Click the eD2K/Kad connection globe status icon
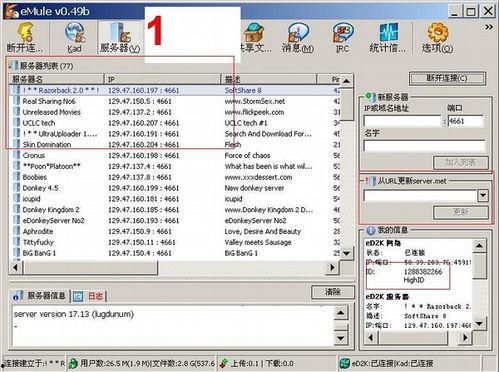Screen dimensions: 499x372 point(345,363)
